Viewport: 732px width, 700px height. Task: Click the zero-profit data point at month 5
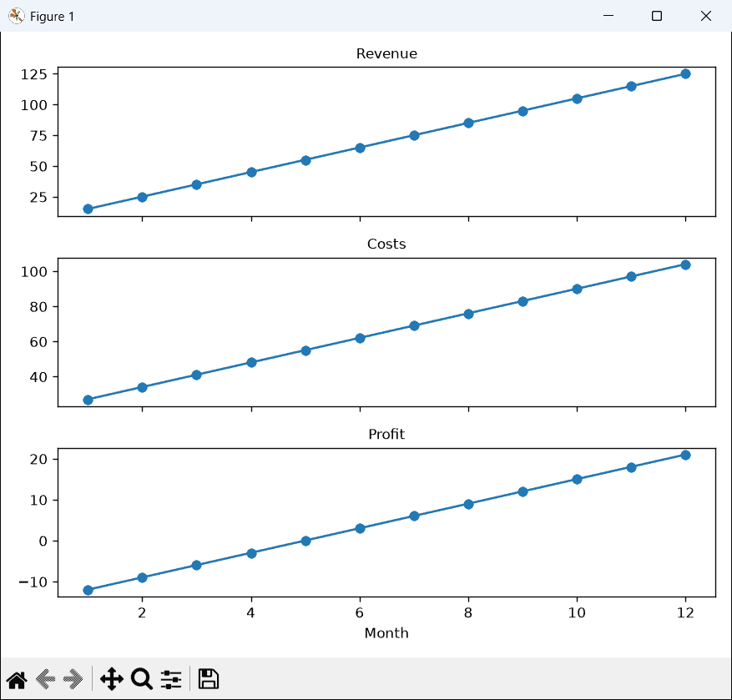305,541
